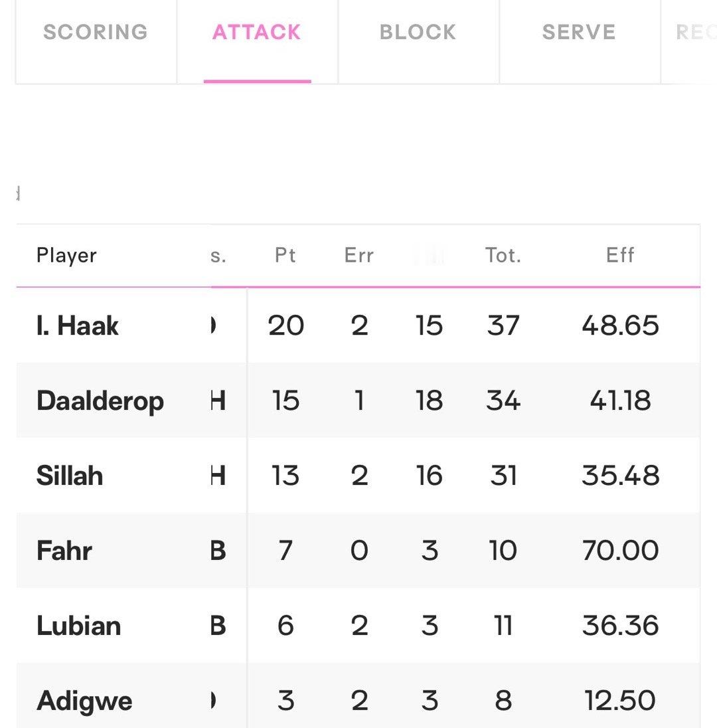Image resolution: width=717 pixels, height=728 pixels.
Task: Select Daalderop's 41.18 efficiency cell
Action: point(620,401)
